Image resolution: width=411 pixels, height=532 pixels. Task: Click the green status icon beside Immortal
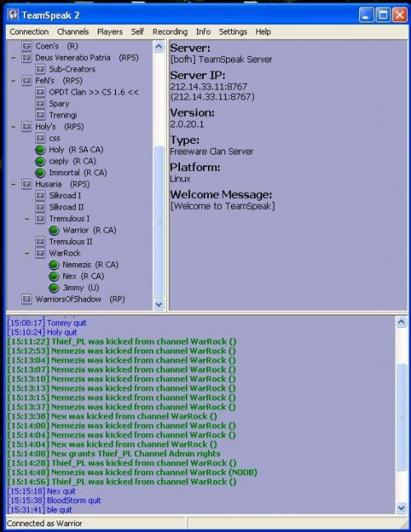click(x=40, y=173)
